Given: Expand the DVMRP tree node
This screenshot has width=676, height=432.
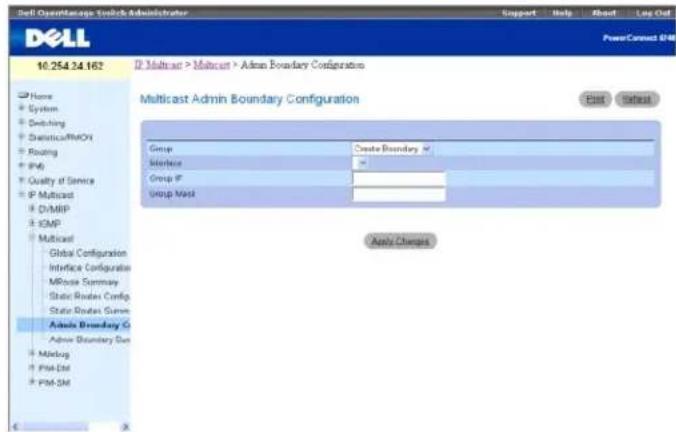Looking at the screenshot, I should 31,209.
